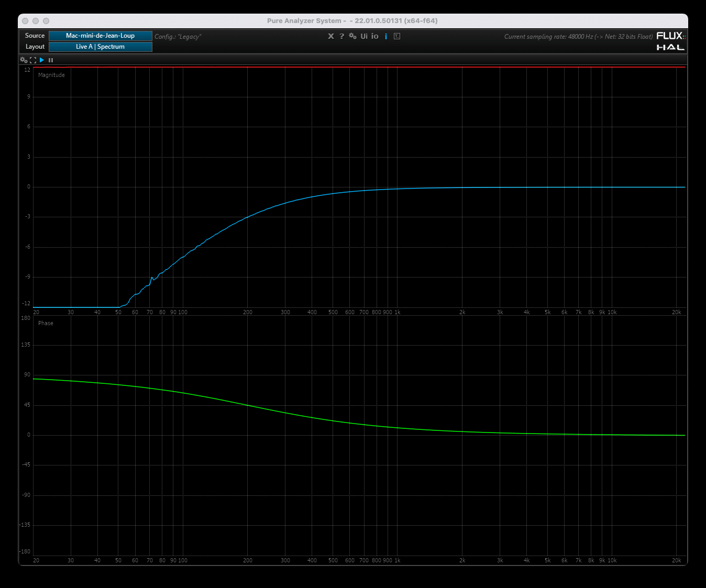
Task: Click the FLUX logo
Action: (x=670, y=36)
